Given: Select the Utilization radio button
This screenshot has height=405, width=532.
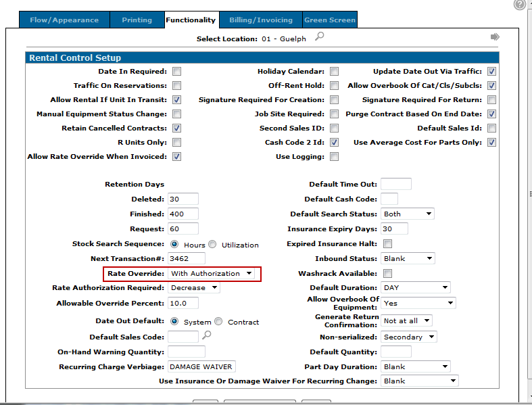Looking at the screenshot, I should 212,245.
